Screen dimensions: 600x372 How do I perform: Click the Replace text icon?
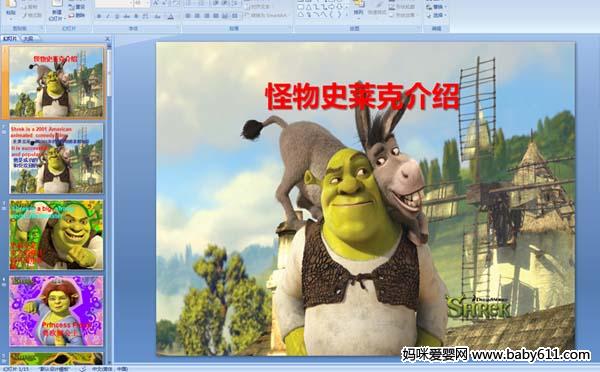(435, 7)
